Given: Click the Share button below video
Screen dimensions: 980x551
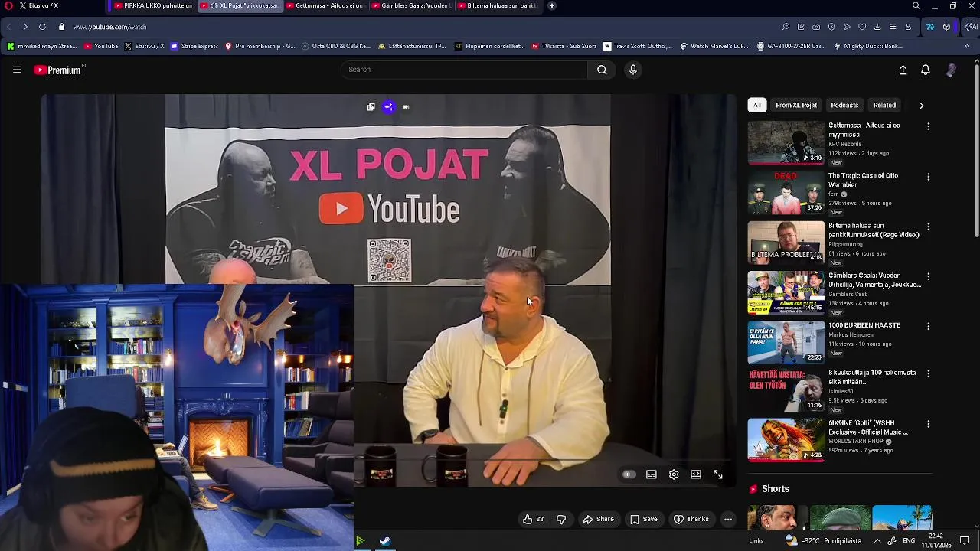Looking at the screenshot, I should click(x=598, y=519).
